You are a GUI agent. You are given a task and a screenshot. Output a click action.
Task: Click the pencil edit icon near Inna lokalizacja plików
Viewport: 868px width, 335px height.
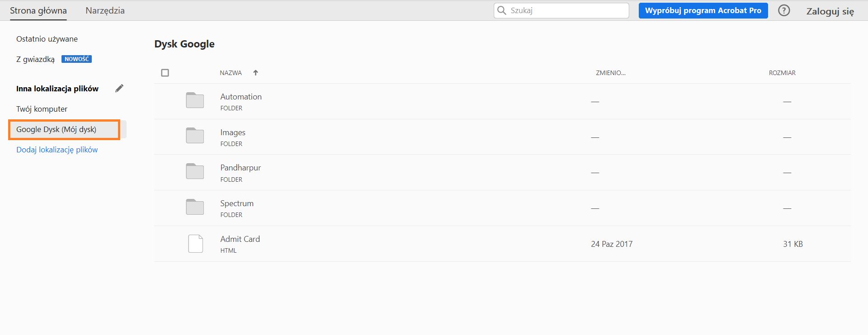click(x=119, y=88)
